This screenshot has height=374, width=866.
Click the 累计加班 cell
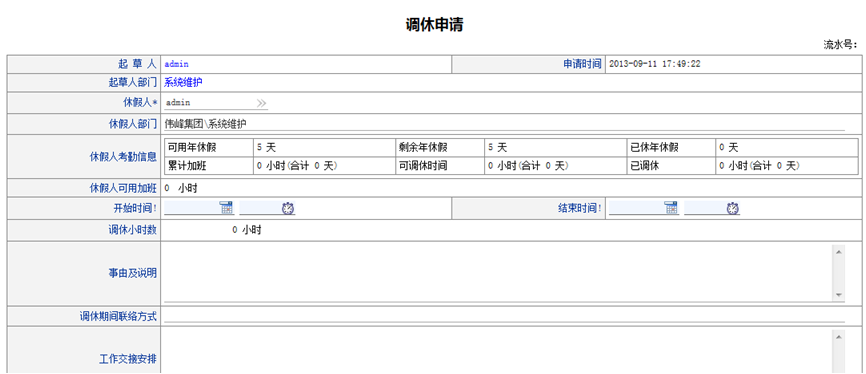click(209, 166)
